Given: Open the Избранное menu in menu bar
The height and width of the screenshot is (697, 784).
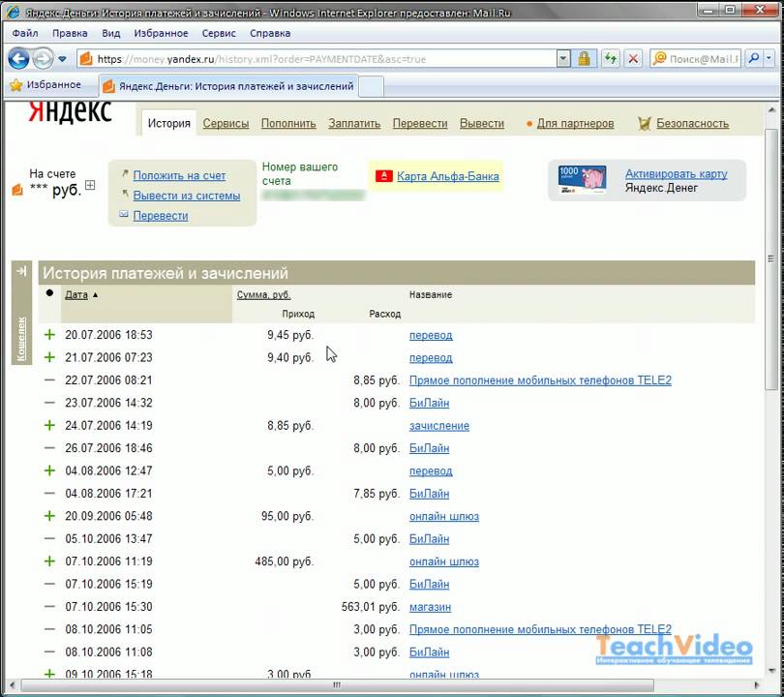Looking at the screenshot, I should (161, 33).
